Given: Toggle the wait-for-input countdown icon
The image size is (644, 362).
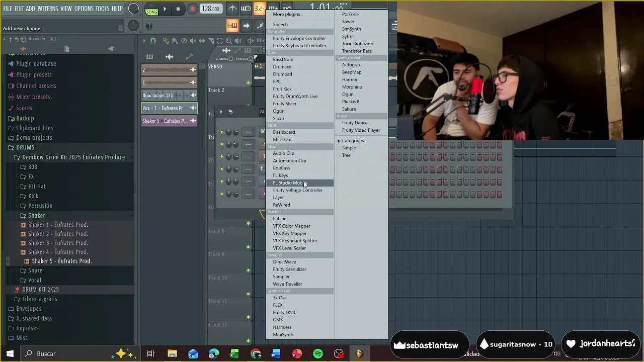Looking at the screenshot, I should tap(246, 9).
